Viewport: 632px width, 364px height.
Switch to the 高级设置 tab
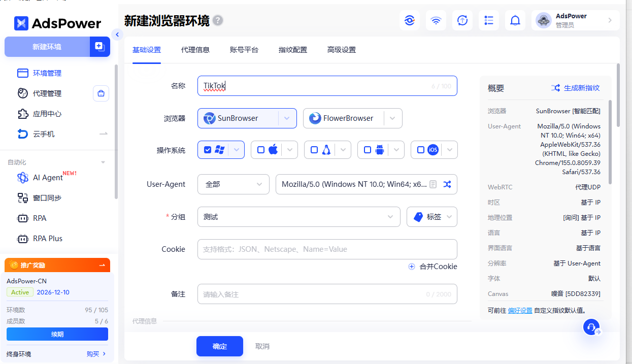point(342,50)
